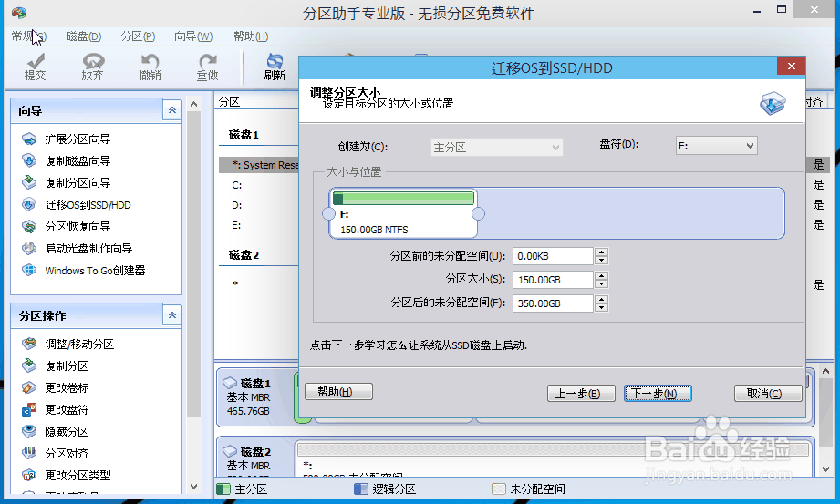Select 更改卷标 operation
Screen dimensions: 840x504
67,387
